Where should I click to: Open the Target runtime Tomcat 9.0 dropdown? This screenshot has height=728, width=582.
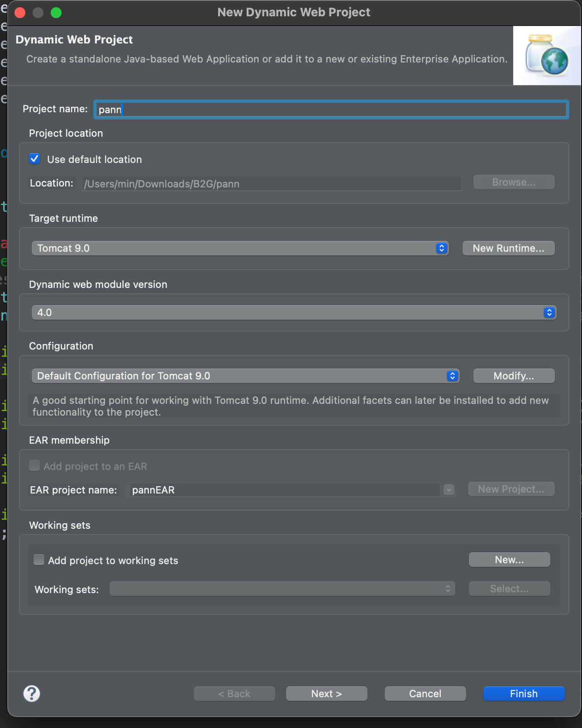coord(240,248)
